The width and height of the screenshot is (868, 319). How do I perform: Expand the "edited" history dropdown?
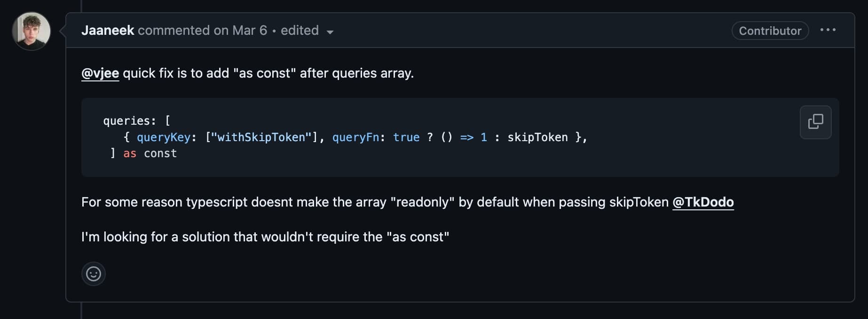(307, 31)
